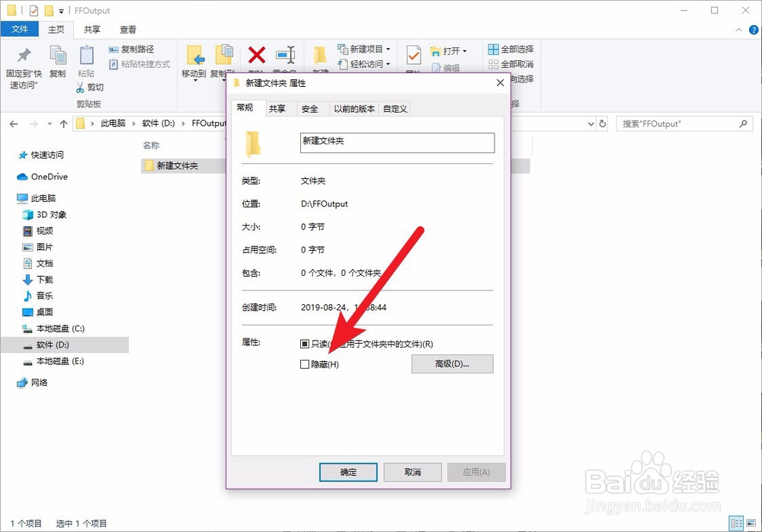The height and width of the screenshot is (532, 762).
Task: Click the blue help question icon
Action: (754, 30)
